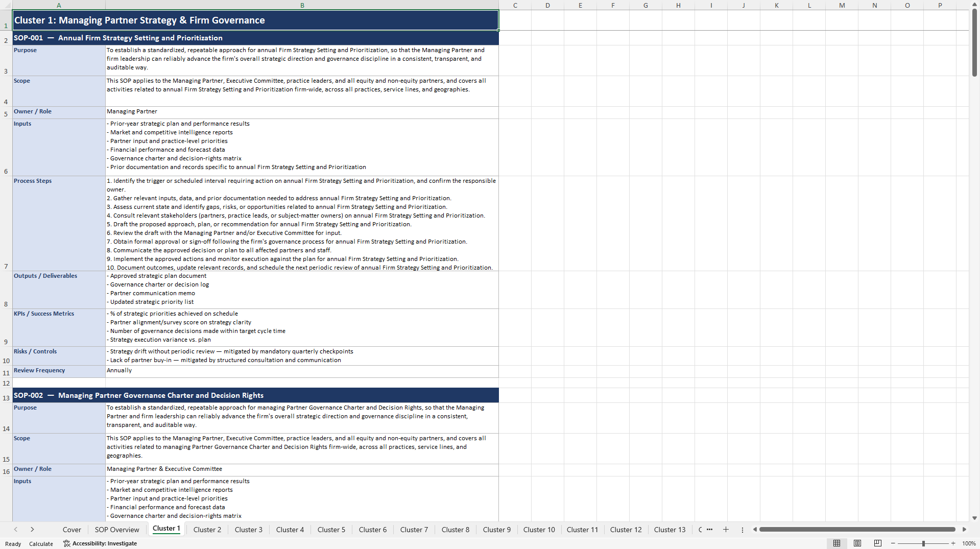Click the Select All corner triangle
Image resolution: width=980 pixels, height=549 pixels.
[6, 5]
